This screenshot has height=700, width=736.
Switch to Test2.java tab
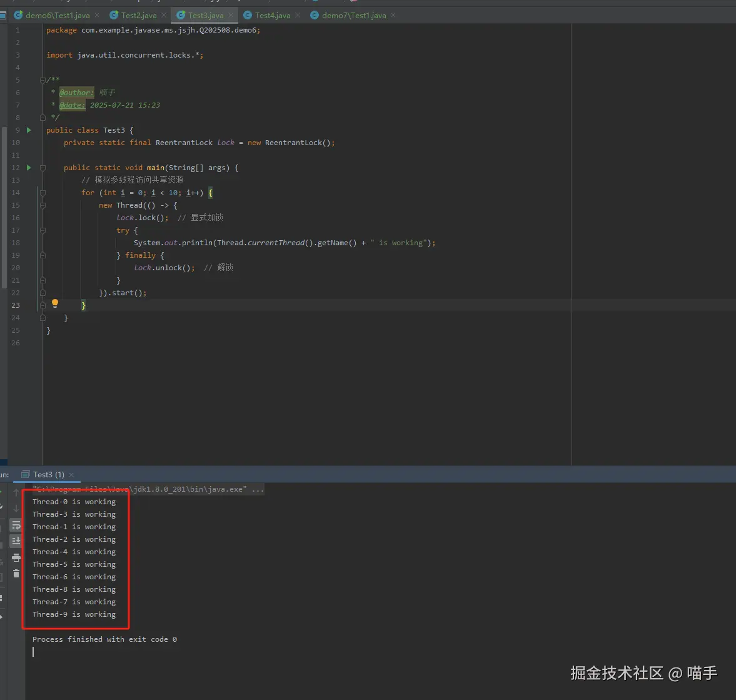pos(138,15)
